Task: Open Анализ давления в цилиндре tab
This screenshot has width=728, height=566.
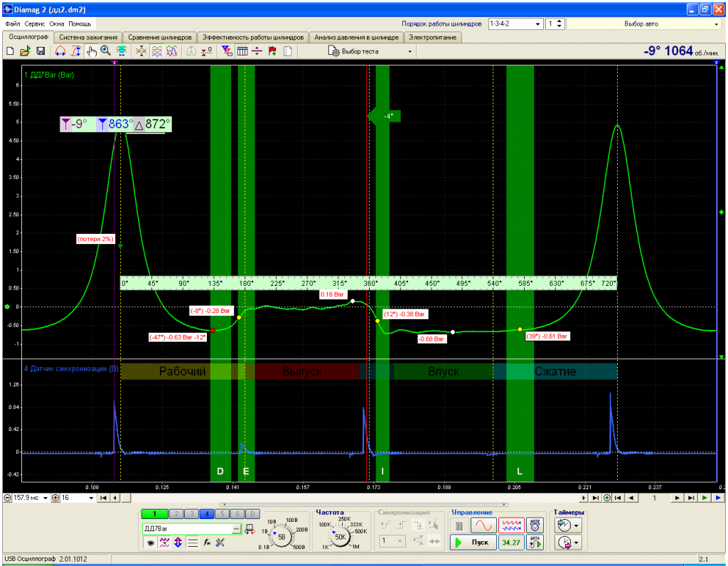Action: pos(356,37)
